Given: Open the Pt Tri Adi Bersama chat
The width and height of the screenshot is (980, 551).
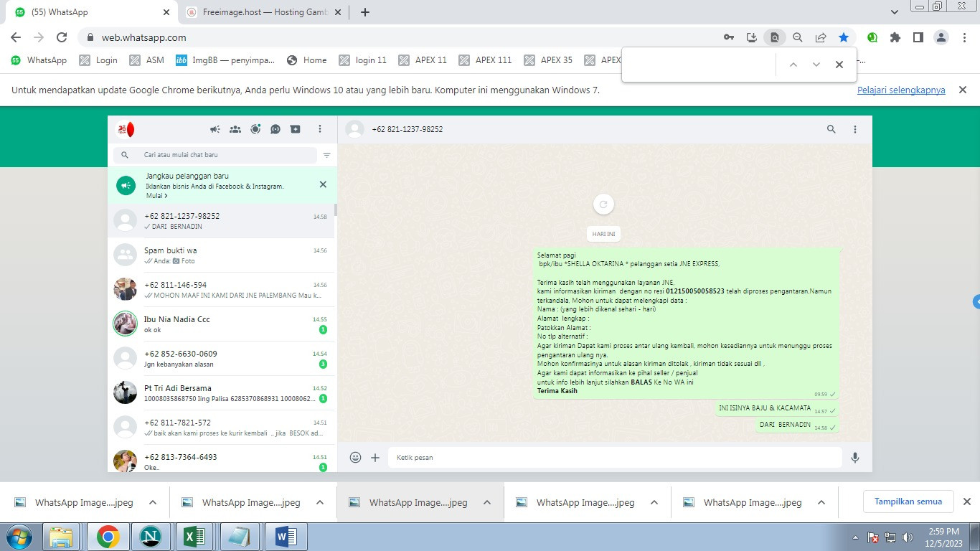Looking at the screenshot, I should coord(221,393).
